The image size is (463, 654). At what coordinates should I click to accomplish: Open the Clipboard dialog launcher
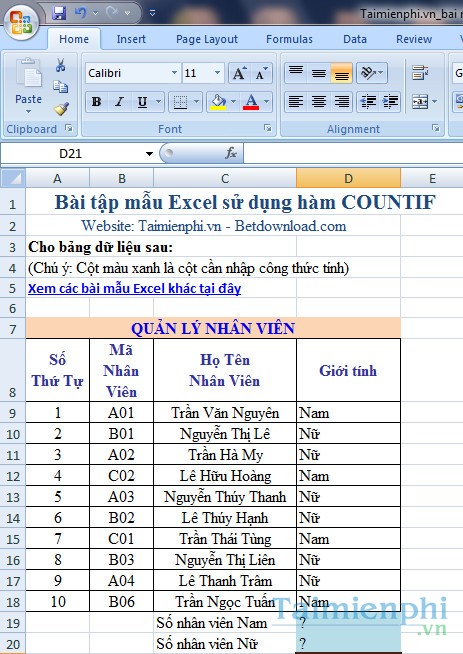point(69,128)
